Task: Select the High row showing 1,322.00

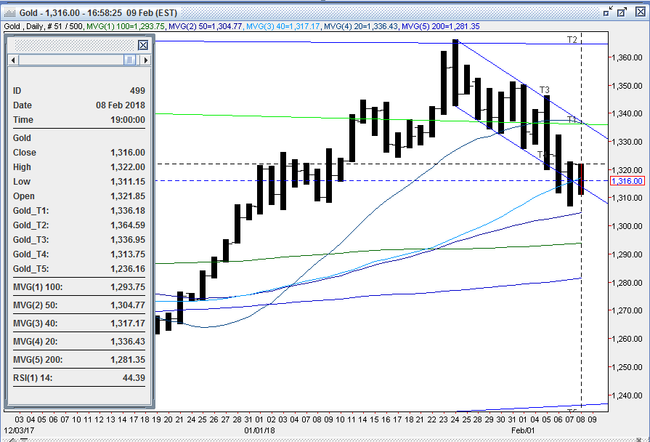Action: click(79, 167)
